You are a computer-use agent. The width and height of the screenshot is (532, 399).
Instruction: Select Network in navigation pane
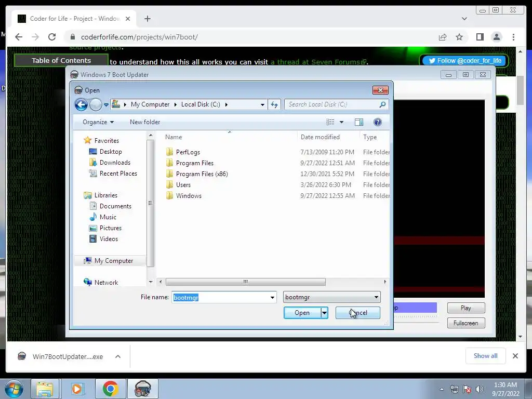pyautogui.click(x=106, y=282)
